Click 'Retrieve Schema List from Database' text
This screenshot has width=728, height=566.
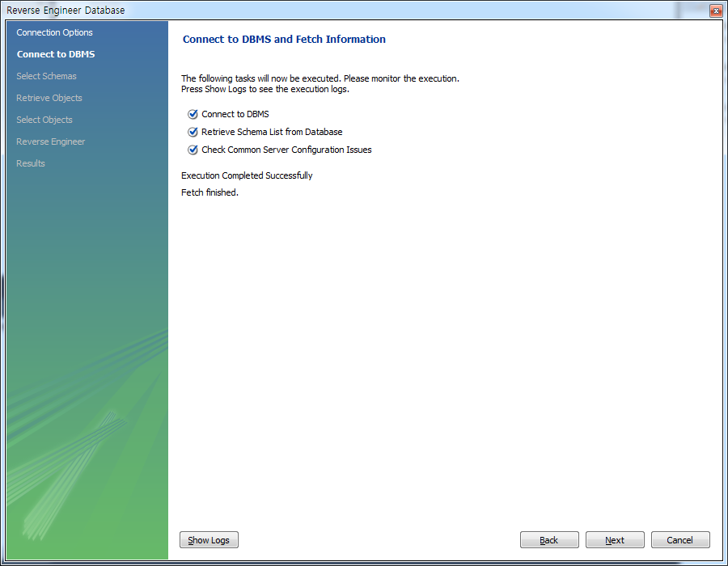pos(272,132)
